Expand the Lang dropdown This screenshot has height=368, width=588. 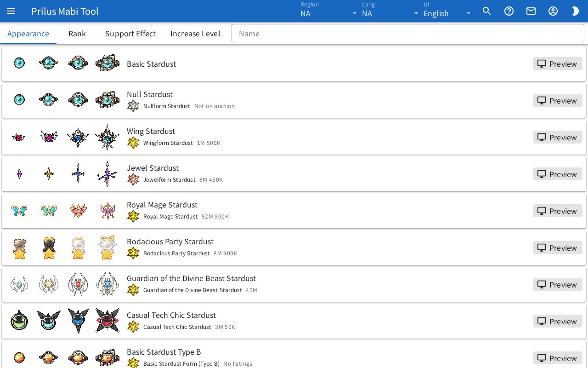pyautogui.click(x=390, y=11)
